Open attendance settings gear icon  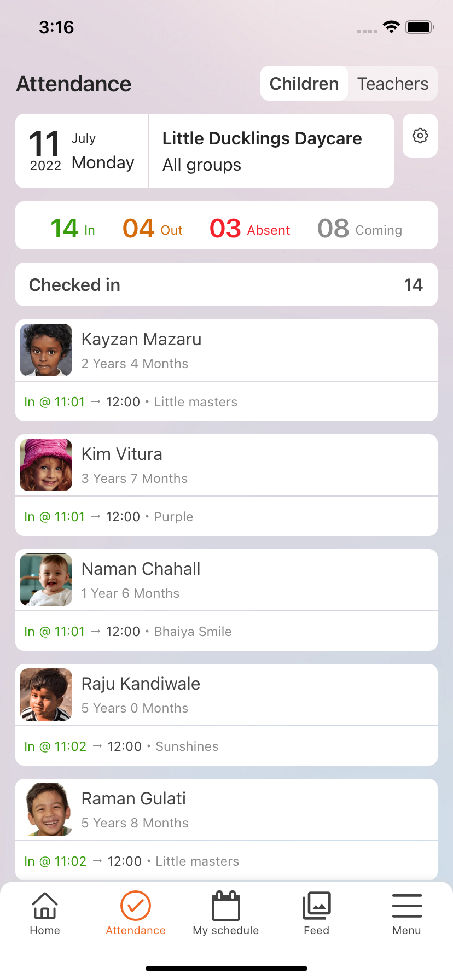420,136
